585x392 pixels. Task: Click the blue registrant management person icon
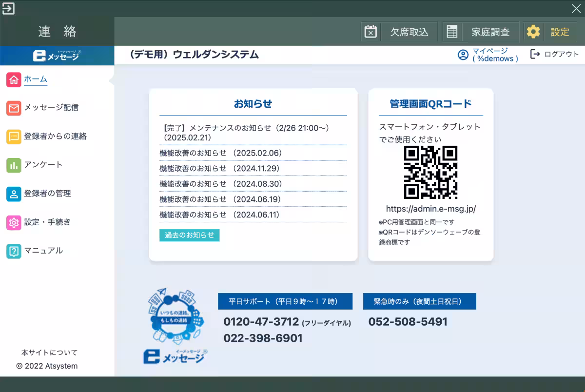(x=14, y=194)
